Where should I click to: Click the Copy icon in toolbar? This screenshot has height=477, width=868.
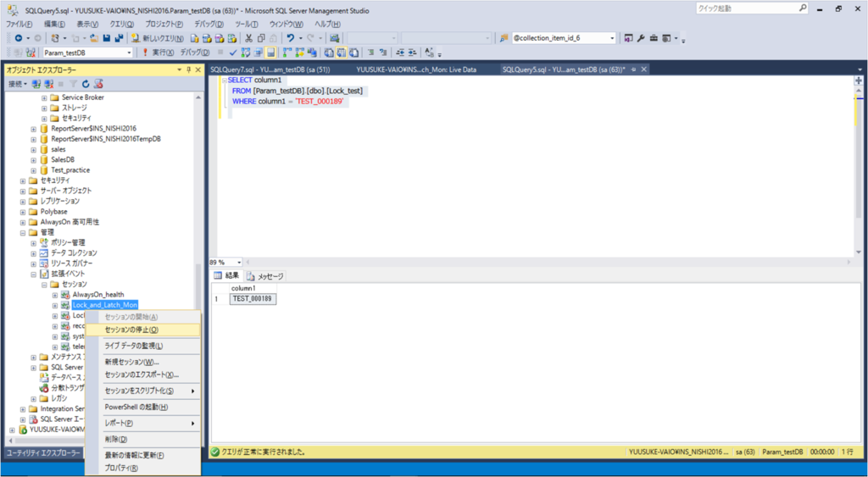coord(261,38)
